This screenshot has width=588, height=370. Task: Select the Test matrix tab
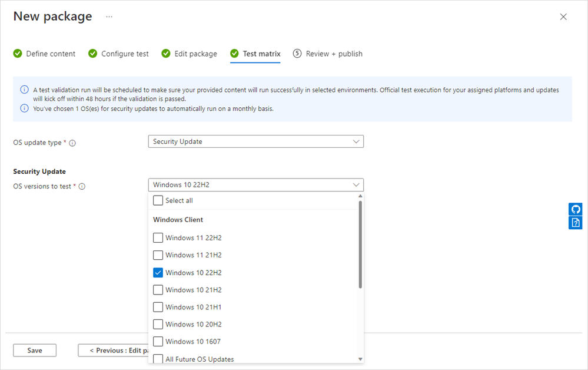(255, 54)
